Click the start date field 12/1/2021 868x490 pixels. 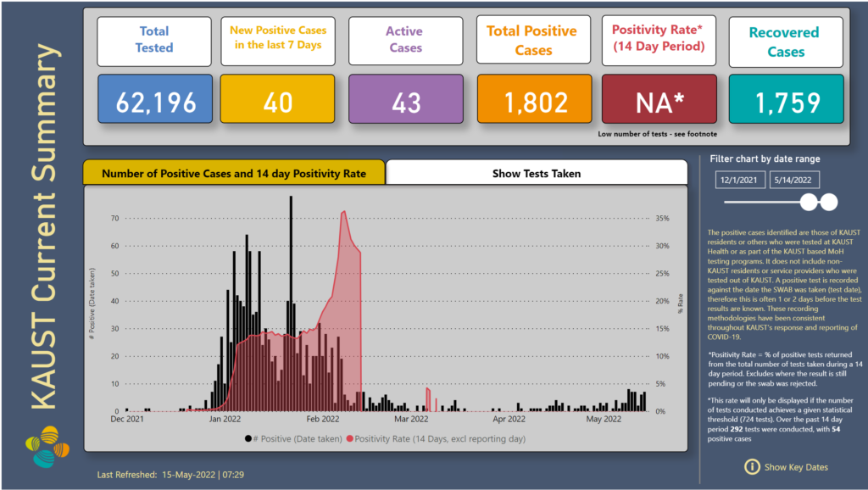[x=741, y=180]
